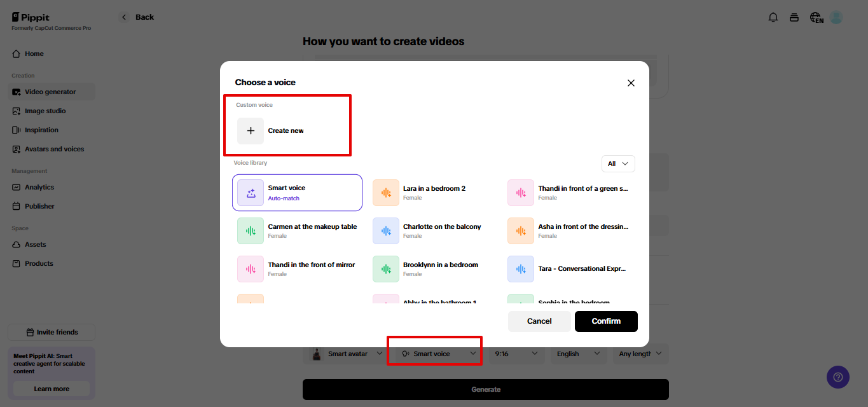Image resolution: width=868 pixels, height=407 pixels.
Task: Click the Back link
Action: tap(144, 17)
